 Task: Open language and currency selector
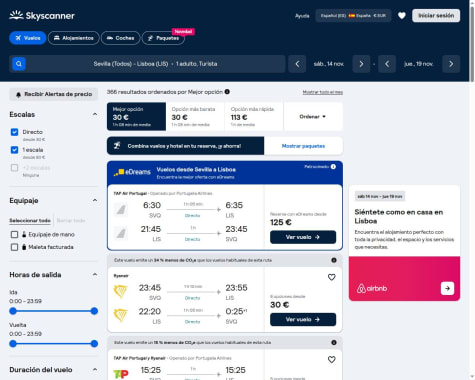[x=353, y=16]
